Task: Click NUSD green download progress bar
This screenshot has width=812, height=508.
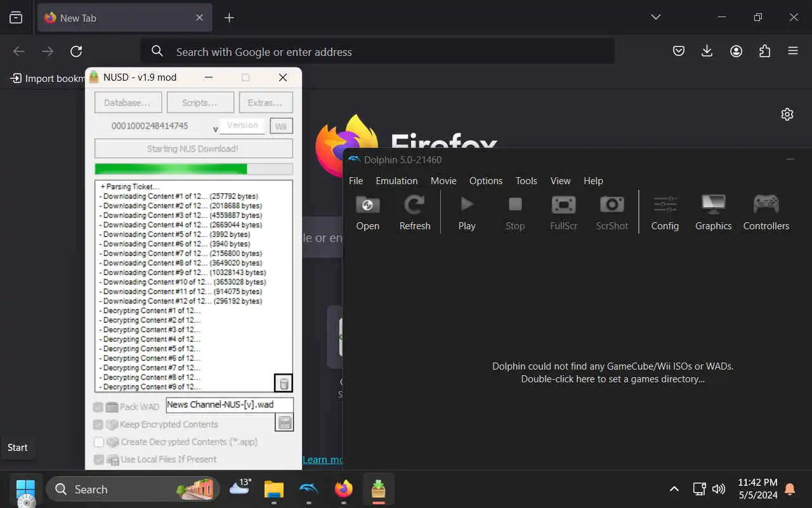Action: click(193, 169)
